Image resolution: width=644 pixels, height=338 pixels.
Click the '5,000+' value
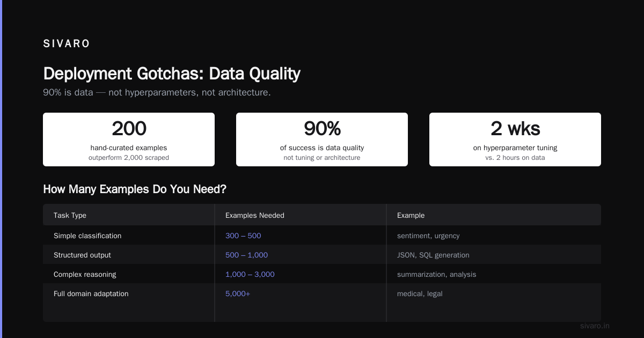click(x=238, y=293)
